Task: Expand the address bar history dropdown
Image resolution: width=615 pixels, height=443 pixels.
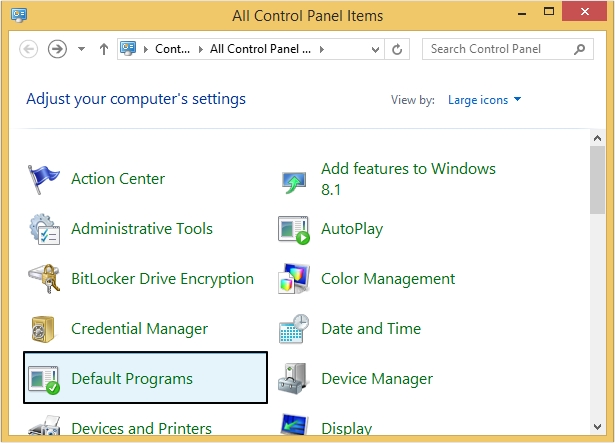Action: [x=375, y=49]
